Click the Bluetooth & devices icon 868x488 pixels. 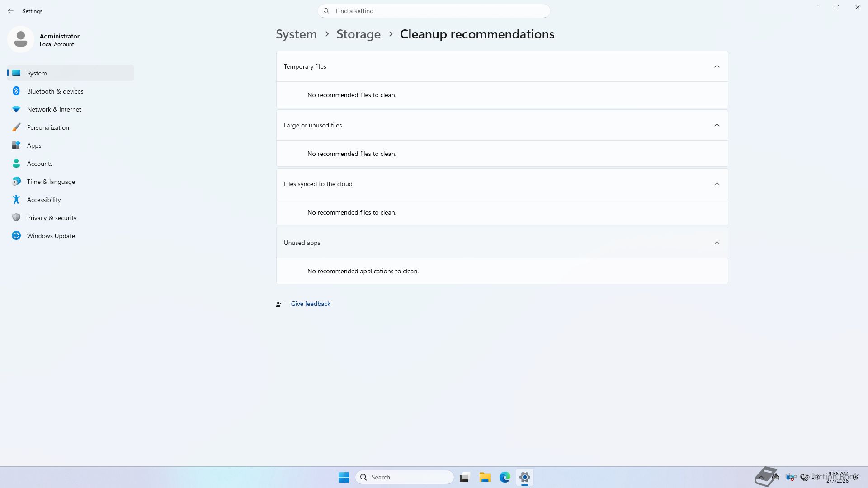click(16, 91)
